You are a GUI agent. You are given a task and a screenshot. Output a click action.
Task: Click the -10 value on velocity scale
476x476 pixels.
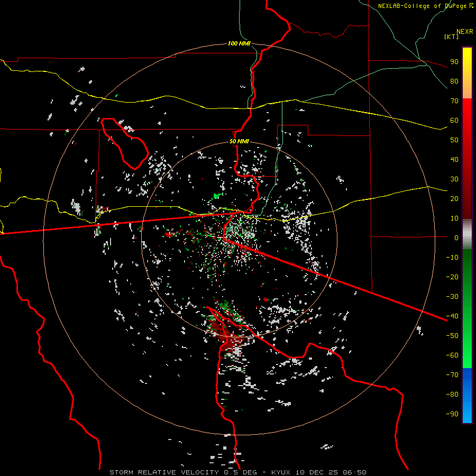tap(452, 258)
